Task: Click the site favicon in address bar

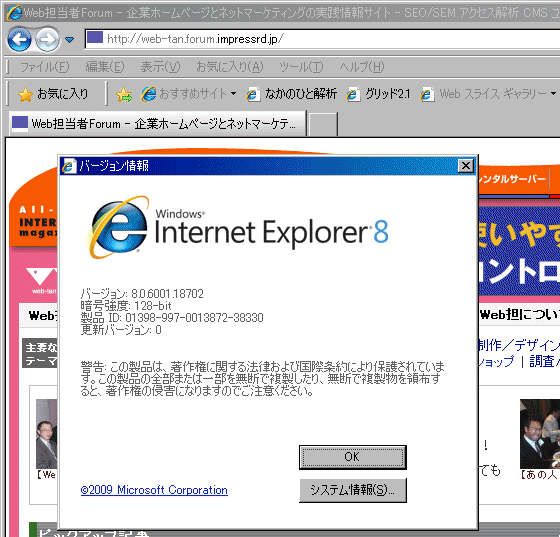Action: coord(95,37)
